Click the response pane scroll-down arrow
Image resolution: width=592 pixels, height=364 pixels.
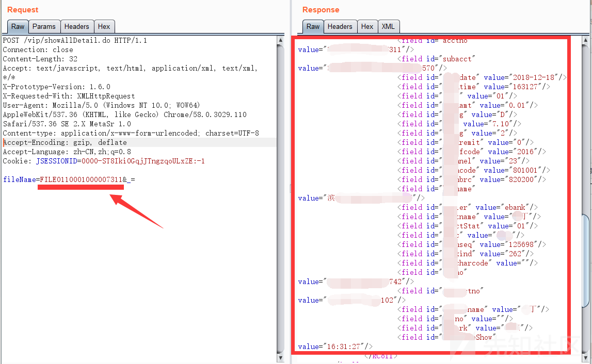coord(586,357)
